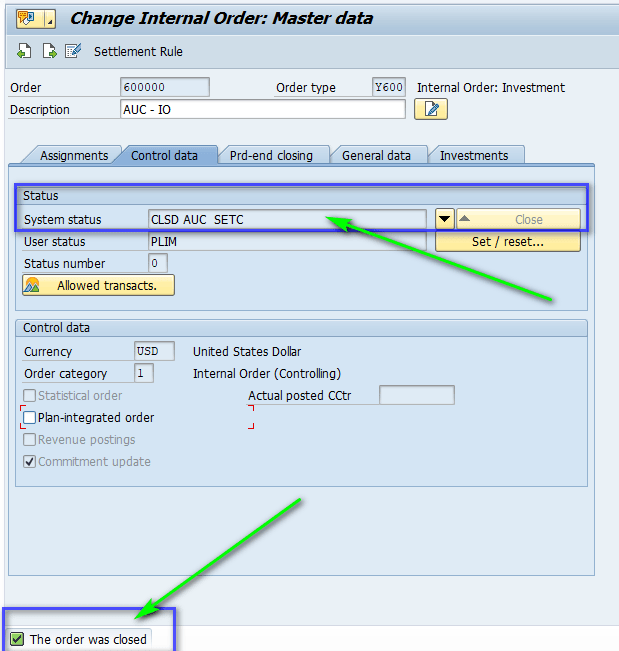Click the previous order icon in toolbar
The image size is (619, 651).
25,51
